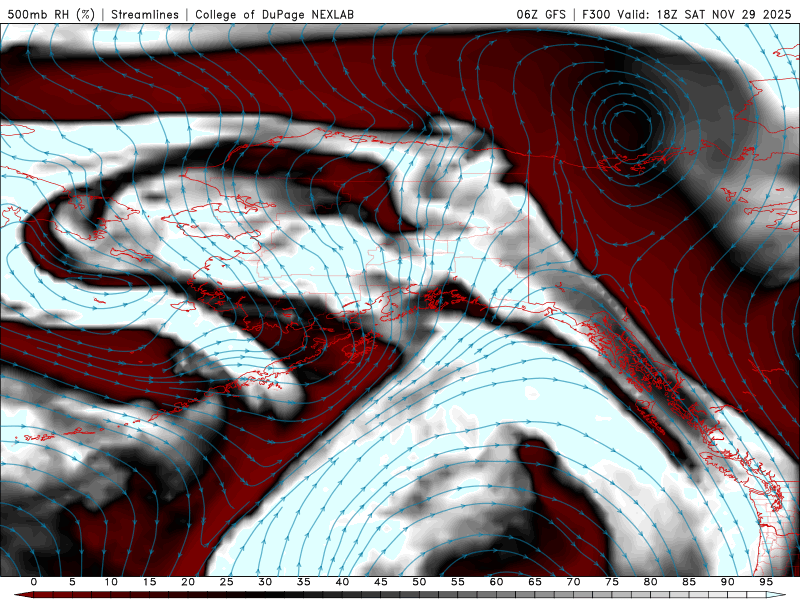800x600 pixels.
Task: Select "F300 Valid: 18Z SAT NOV 29 2025" text
Action: (x=687, y=14)
